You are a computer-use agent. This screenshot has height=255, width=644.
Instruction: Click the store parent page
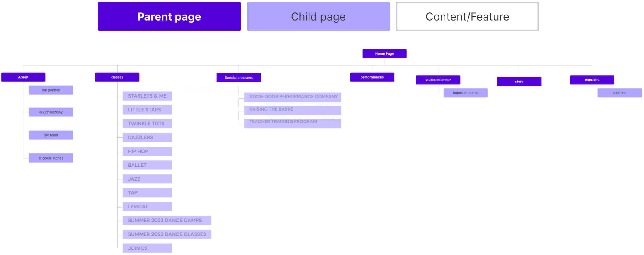519,81
